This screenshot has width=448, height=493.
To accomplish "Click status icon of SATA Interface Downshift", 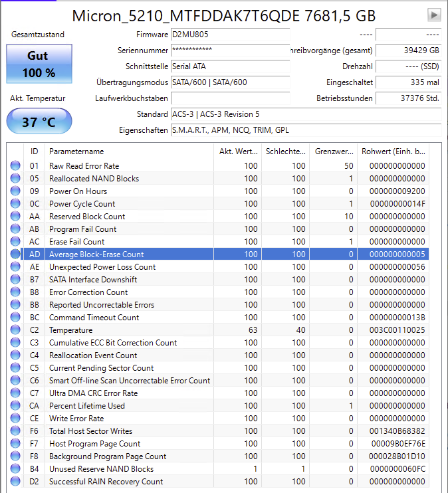I will coord(15,279).
